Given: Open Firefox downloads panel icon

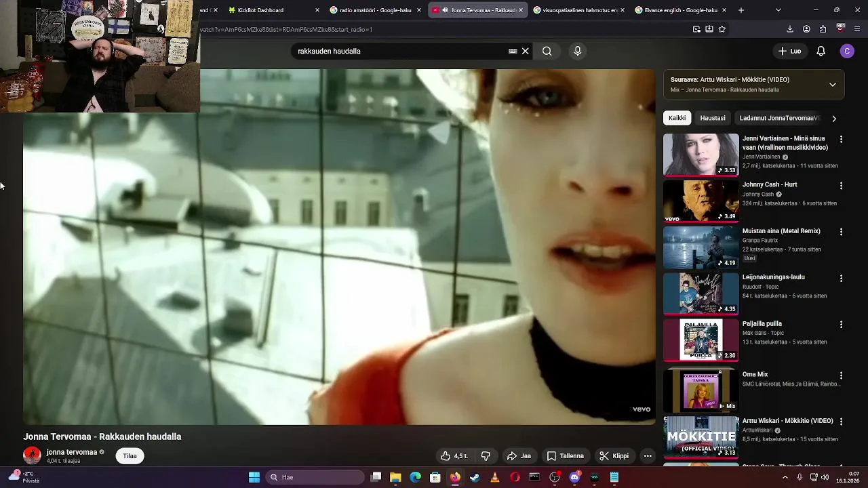Looking at the screenshot, I should pyautogui.click(x=789, y=29).
